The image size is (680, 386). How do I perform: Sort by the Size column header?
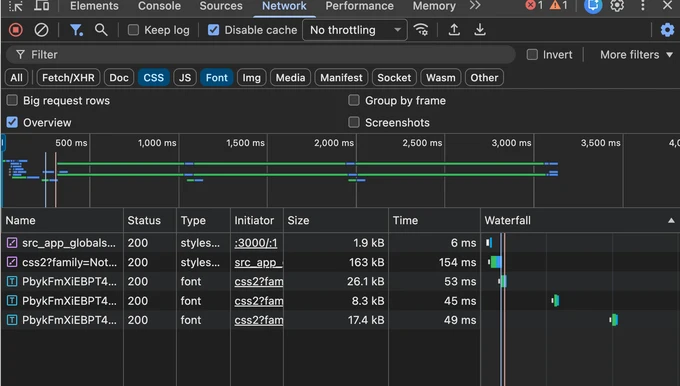[336, 220]
